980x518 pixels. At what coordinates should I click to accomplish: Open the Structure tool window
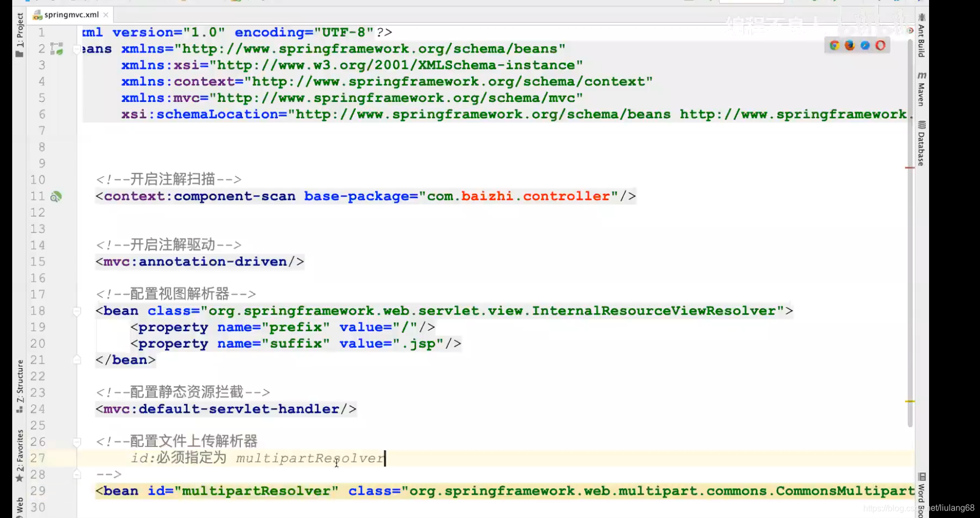pos(20,386)
